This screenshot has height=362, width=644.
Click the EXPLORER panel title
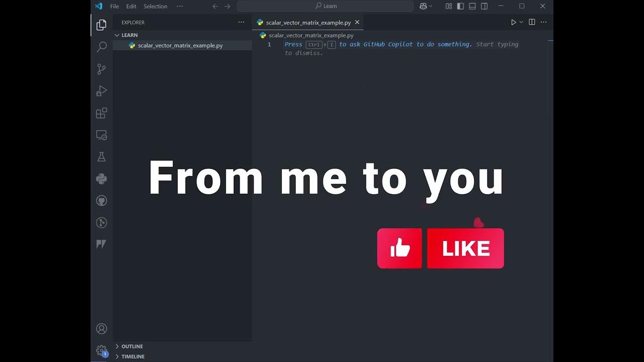point(133,22)
